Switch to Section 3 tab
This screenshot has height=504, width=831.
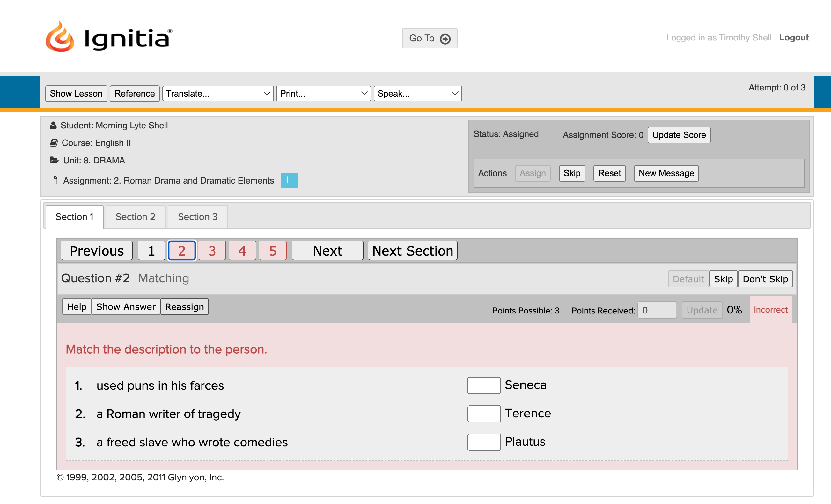pyautogui.click(x=198, y=217)
